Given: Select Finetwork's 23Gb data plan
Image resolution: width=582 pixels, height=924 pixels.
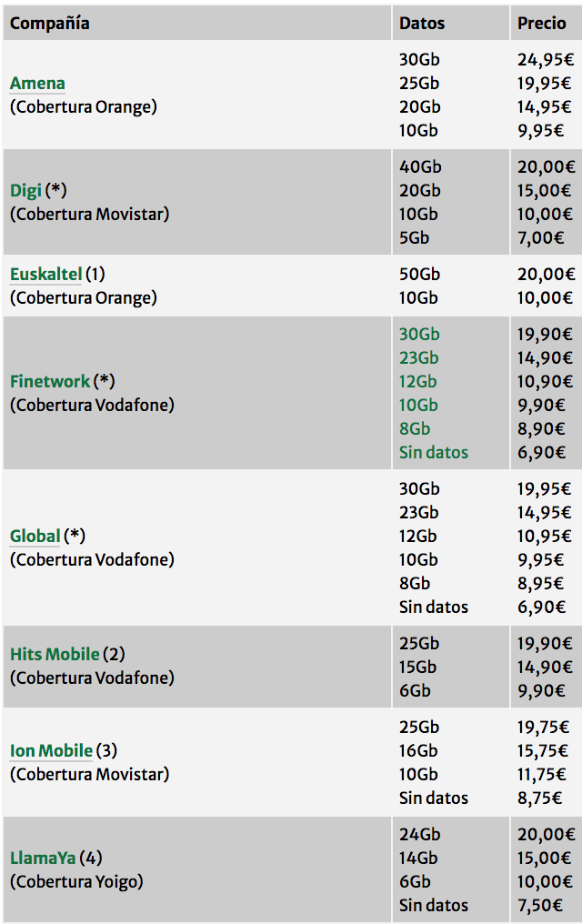Looking at the screenshot, I should click(x=419, y=357).
